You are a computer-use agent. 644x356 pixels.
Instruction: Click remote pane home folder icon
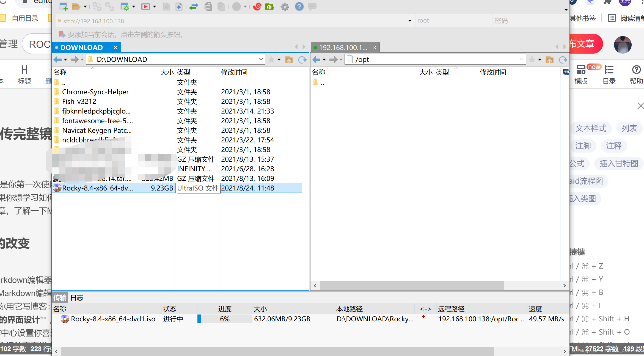point(549,60)
